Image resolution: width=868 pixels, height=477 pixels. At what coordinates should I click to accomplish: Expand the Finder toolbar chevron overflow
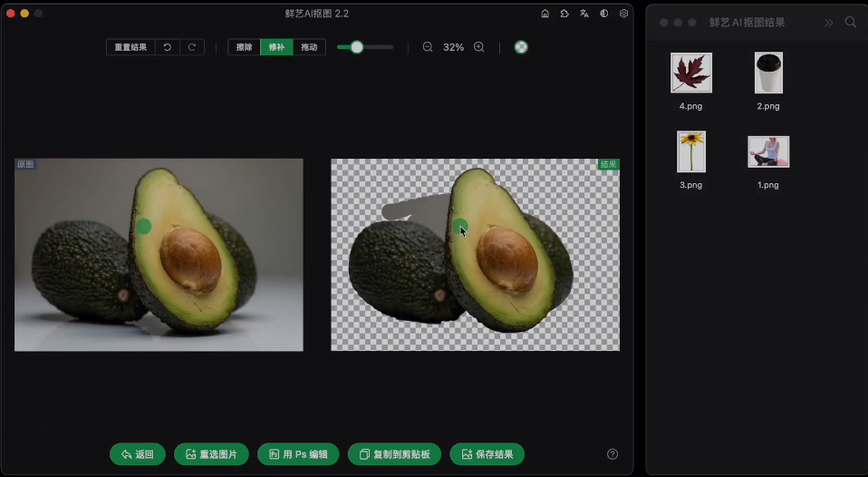pos(829,23)
